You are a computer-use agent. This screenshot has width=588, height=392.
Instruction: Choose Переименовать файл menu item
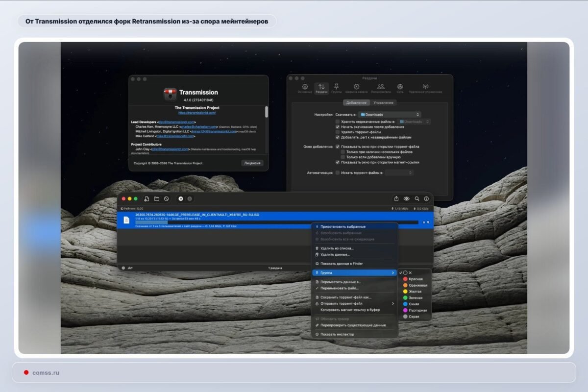(x=354, y=288)
